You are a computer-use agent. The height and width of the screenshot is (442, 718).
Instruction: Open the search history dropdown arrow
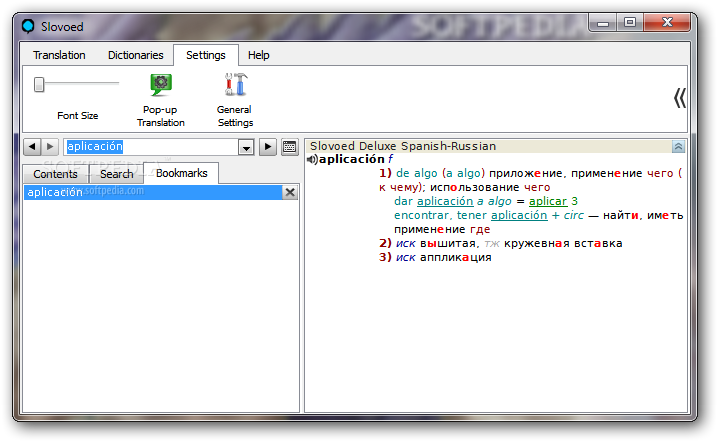click(246, 147)
